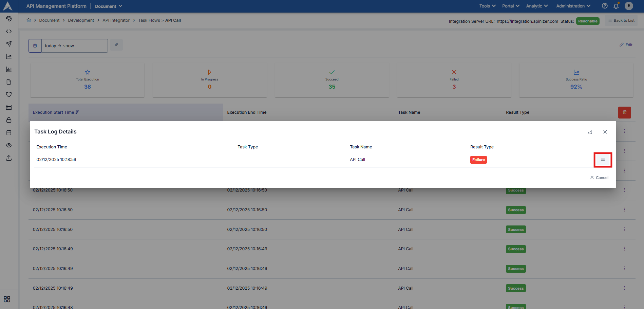644x309 pixels.
Task: Expand the Portal menu
Action: (x=511, y=6)
